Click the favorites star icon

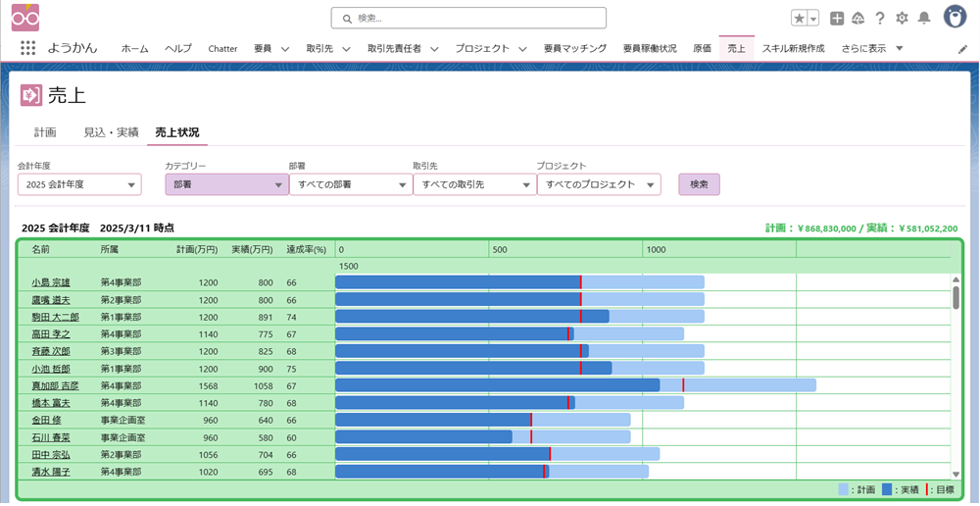click(x=800, y=18)
